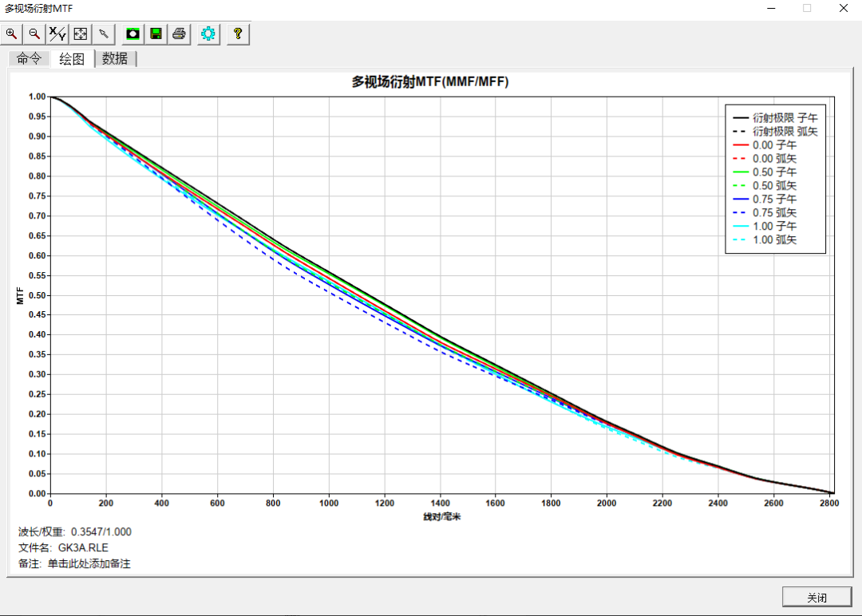Click the y-axis tick 1.00
Screen dimensions: 862x616
coord(37,97)
